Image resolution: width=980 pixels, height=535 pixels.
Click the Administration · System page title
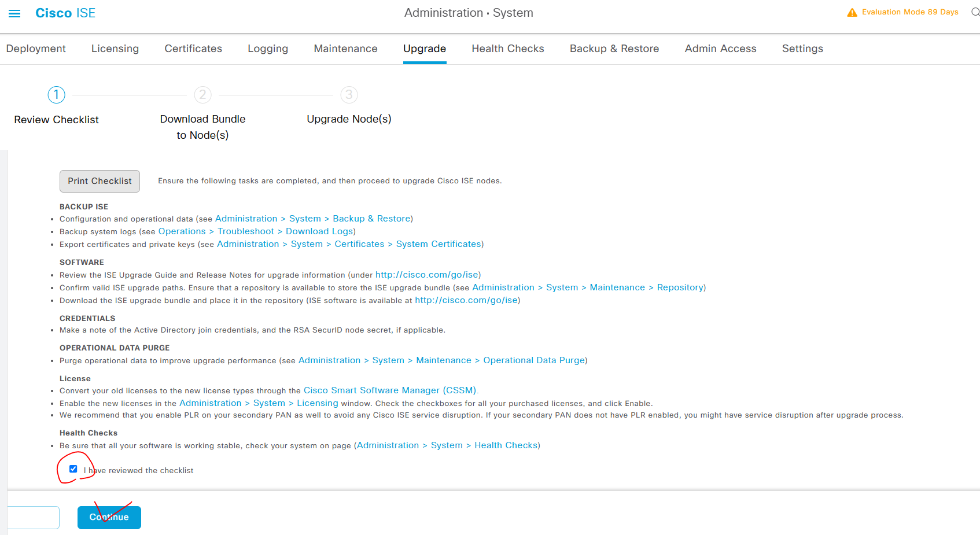(469, 13)
